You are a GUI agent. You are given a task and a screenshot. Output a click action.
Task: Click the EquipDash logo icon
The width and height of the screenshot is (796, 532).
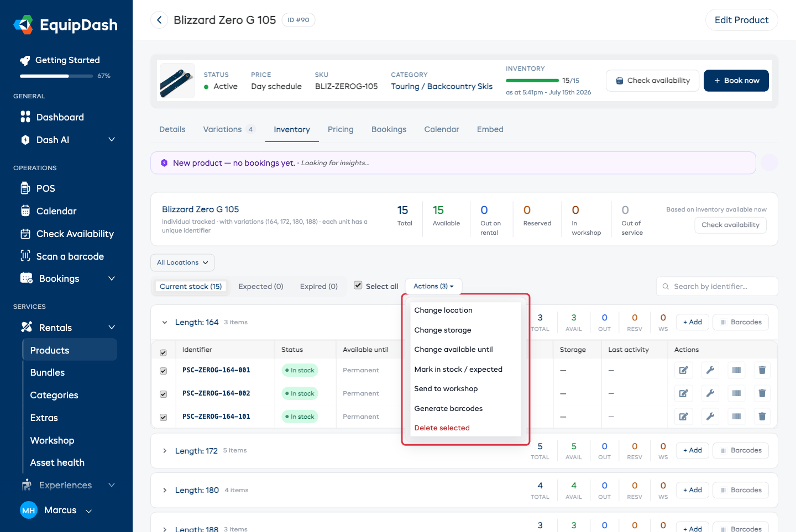click(x=23, y=25)
